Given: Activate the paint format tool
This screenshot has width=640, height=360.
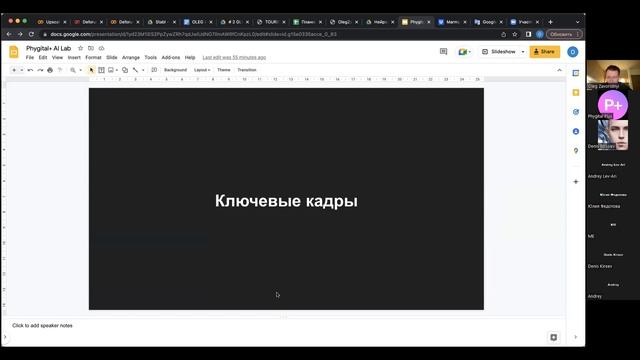Looking at the screenshot, I should tap(60, 70).
